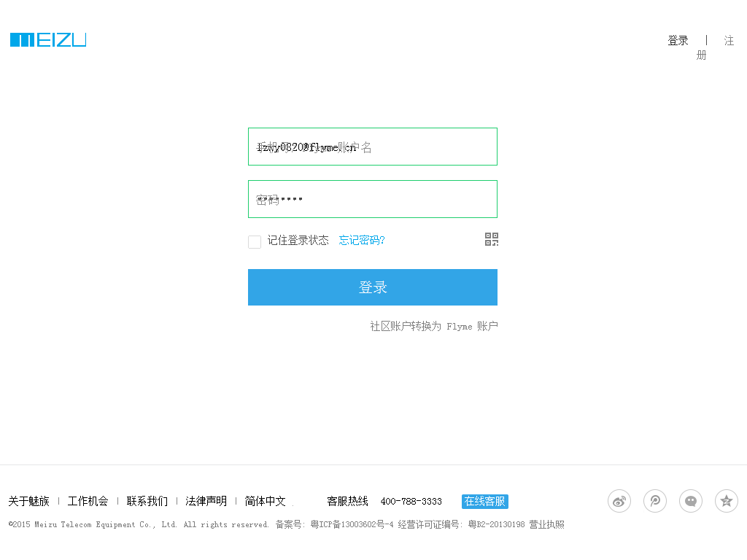Image resolution: width=747 pixels, height=560 pixels.
Task: Click the Meizu logo
Action: pos(48,40)
